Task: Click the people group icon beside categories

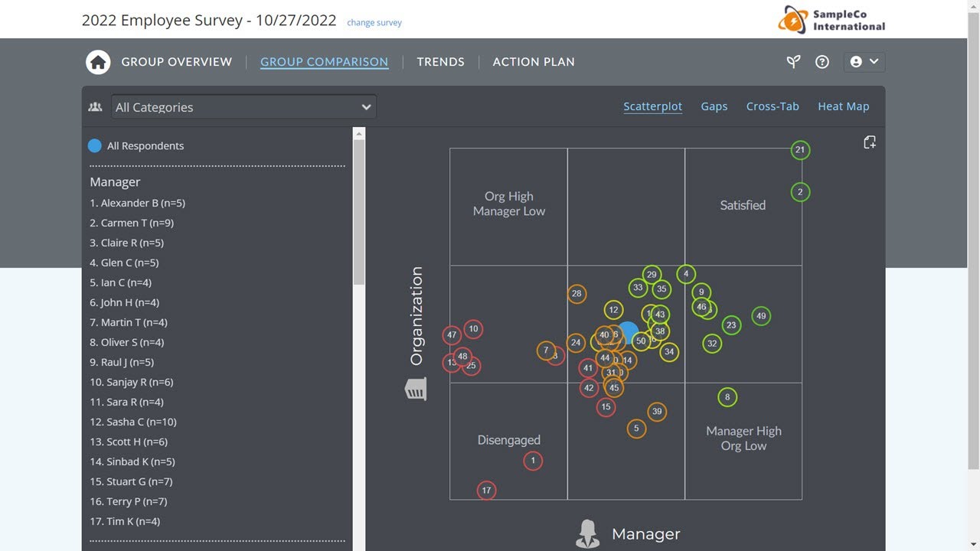Action: point(96,107)
